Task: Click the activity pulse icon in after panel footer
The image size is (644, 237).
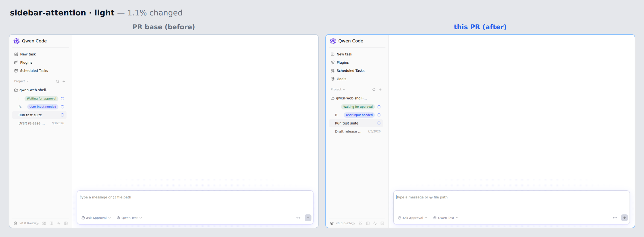Action: click(x=375, y=223)
